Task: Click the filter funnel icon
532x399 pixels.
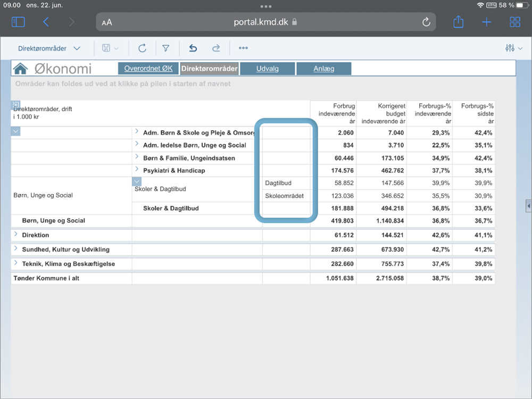Action: (x=166, y=48)
